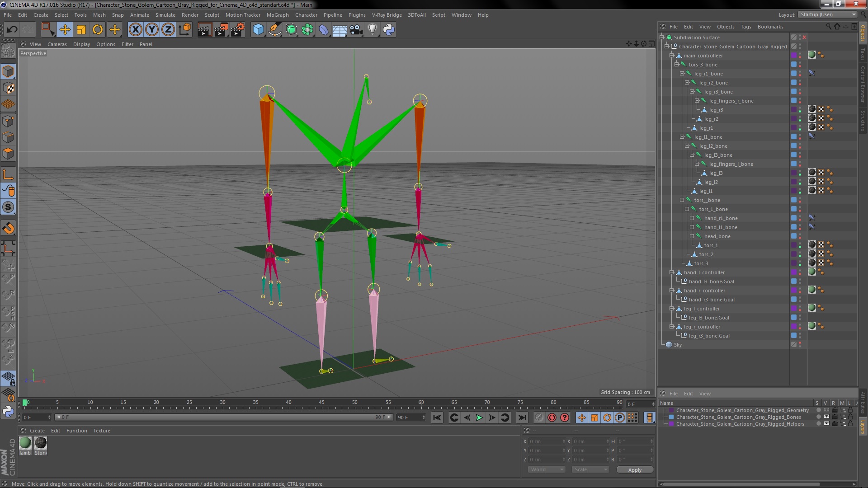Add a Cube primitive object
The height and width of the screenshot is (488, 868).
258,30
